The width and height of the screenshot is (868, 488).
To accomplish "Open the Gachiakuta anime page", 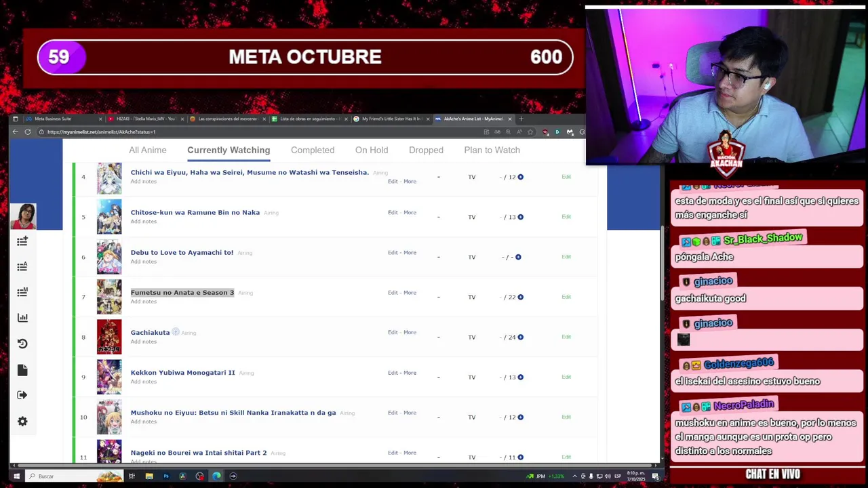I will point(150,333).
